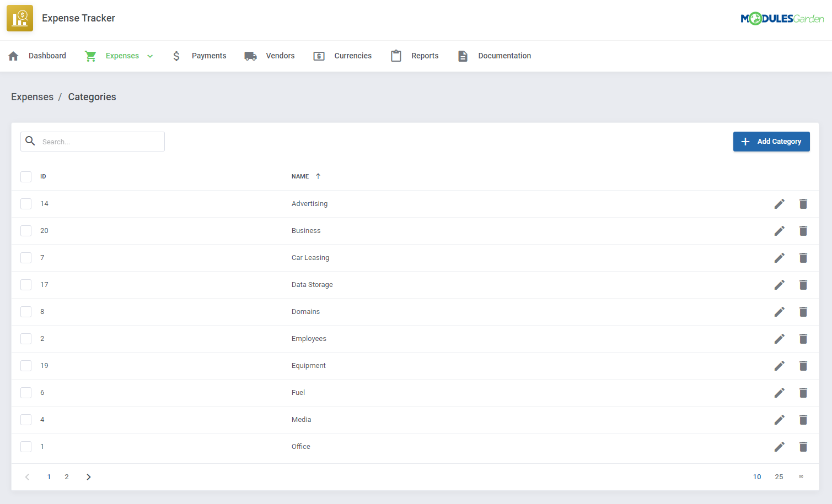Expand the Expenses dropdown menu
Screen dimensions: 832x504
[150, 56]
